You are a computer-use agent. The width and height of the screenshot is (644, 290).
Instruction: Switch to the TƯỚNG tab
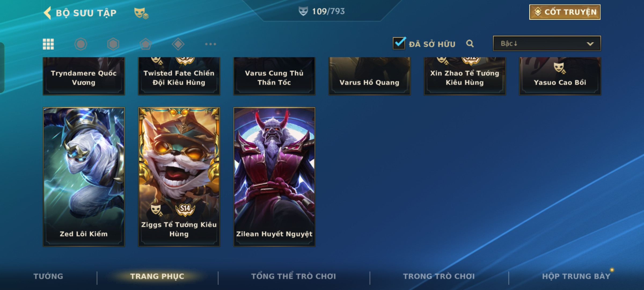tap(48, 276)
